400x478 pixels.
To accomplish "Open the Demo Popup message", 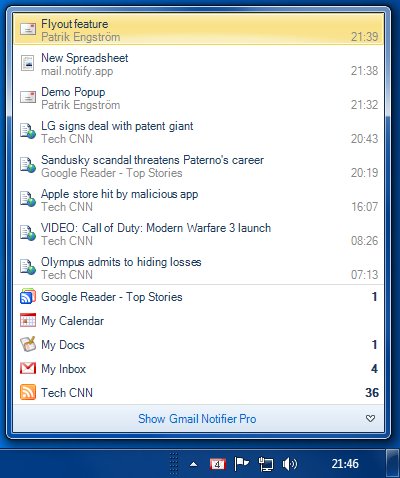I will [199, 97].
